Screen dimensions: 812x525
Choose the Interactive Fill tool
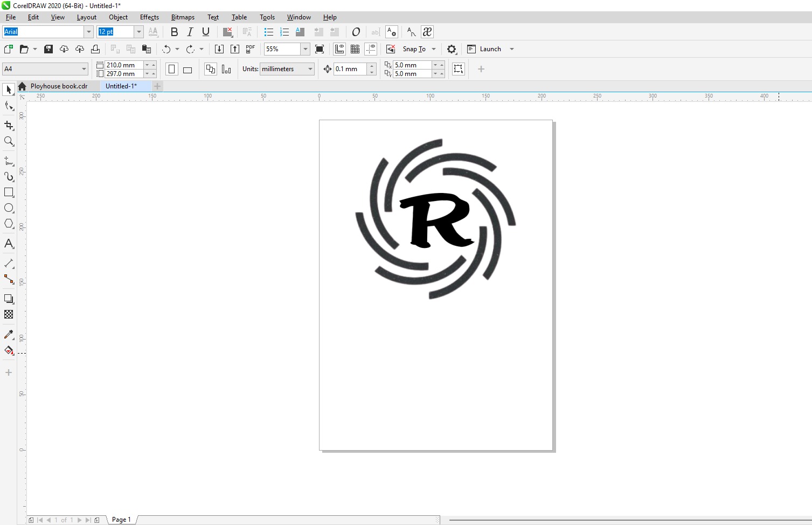(9, 350)
